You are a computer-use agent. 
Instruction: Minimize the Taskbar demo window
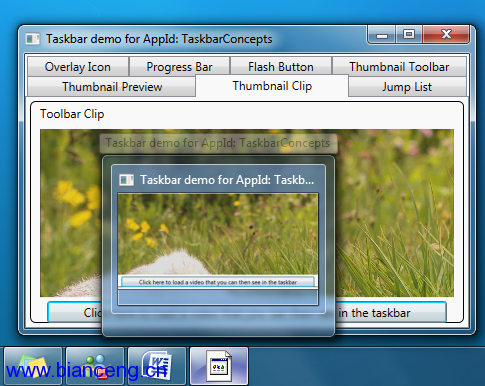pyautogui.click(x=382, y=34)
